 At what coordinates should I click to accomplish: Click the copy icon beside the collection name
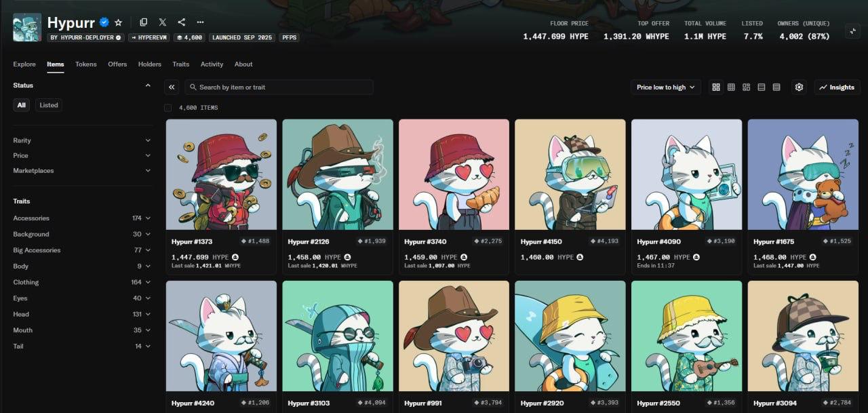pos(143,22)
